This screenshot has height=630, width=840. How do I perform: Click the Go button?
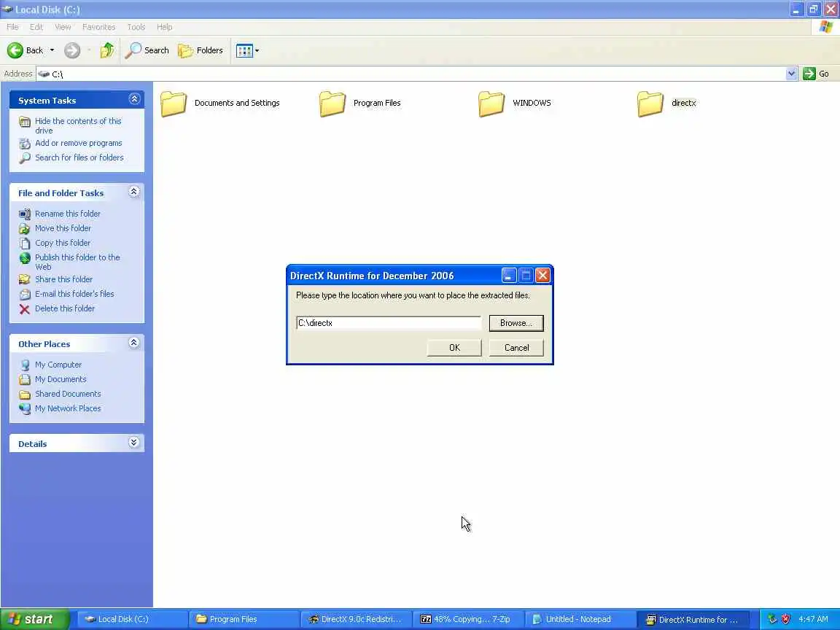(816, 74)
